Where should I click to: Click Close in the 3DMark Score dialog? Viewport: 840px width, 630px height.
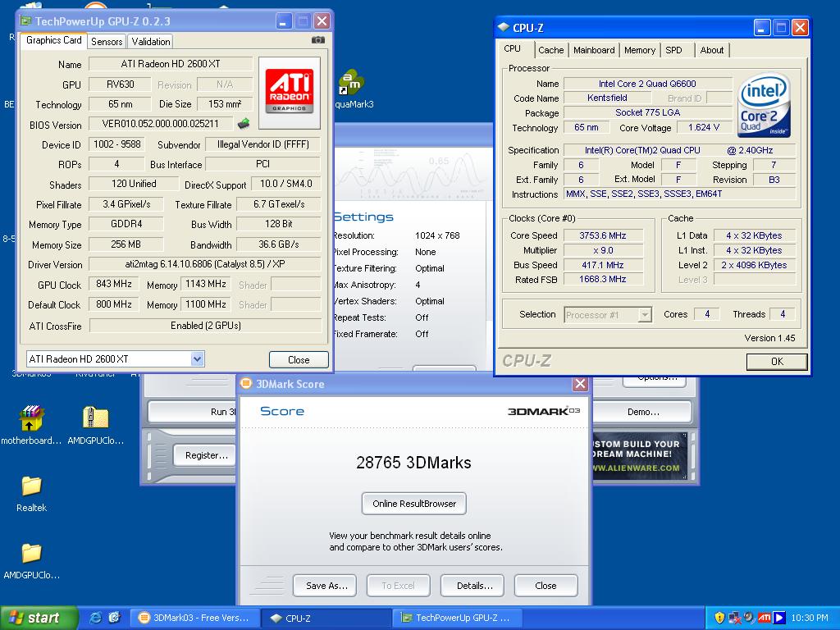tap(546, 586)
